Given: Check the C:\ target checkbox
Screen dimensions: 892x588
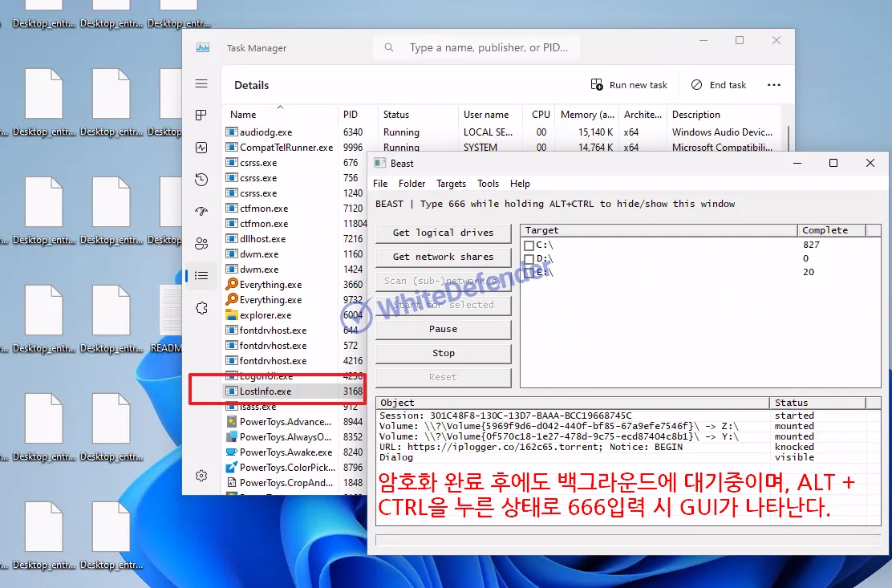Looking at the screenshot, I should (x=529, y=245).
